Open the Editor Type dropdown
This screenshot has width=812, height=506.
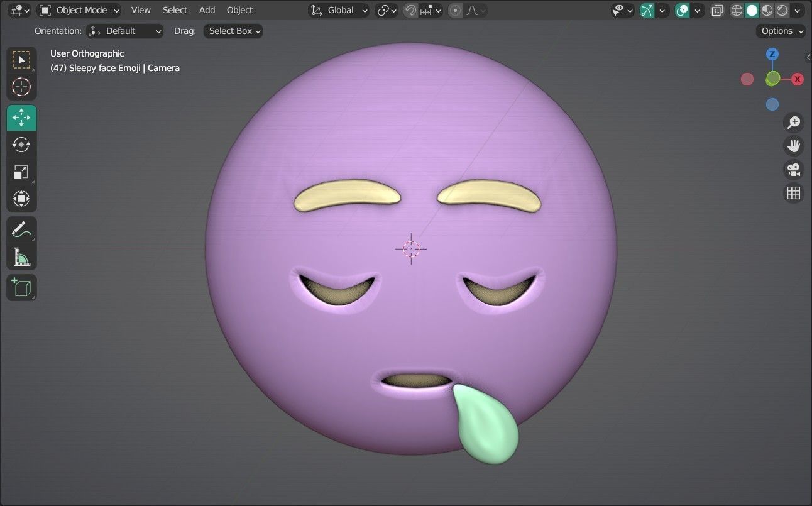coord(19,10)
